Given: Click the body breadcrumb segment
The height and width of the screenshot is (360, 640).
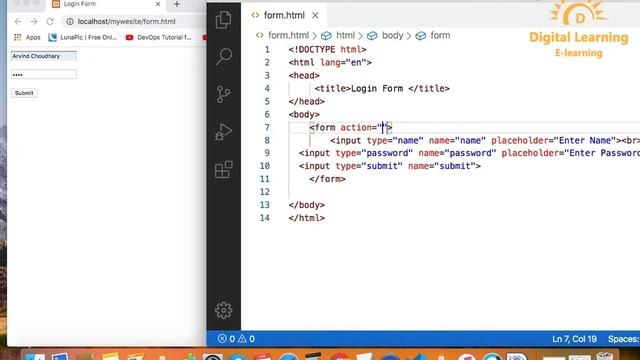Looking at the screenshot, I should [x=392, y=36].
